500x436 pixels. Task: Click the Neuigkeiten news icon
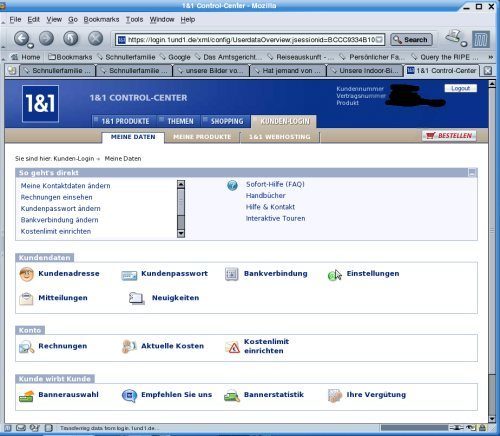point(137,298)
